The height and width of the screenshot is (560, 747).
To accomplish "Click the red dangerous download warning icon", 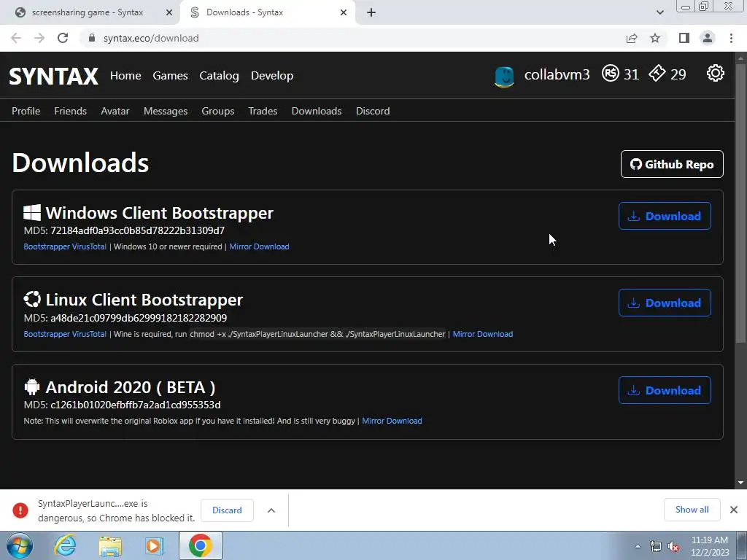I will pyautogui.click(x=20, y=510).
